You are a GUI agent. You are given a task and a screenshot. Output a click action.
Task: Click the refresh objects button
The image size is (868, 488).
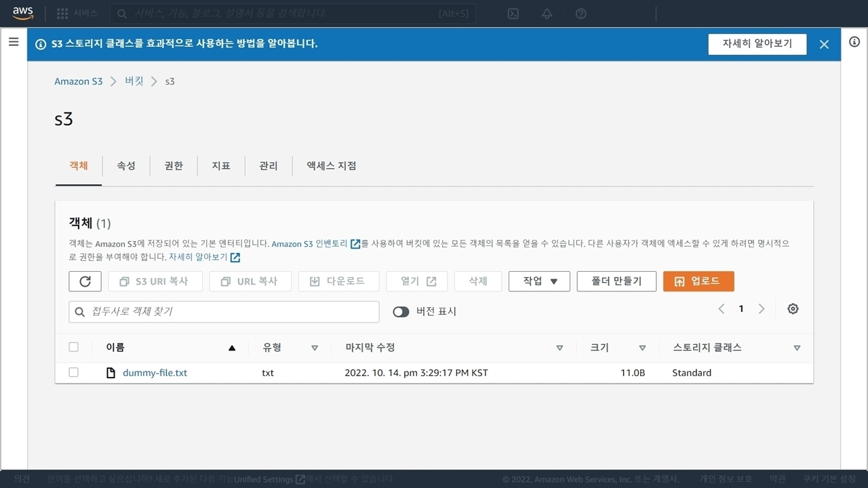click(85, 281)
